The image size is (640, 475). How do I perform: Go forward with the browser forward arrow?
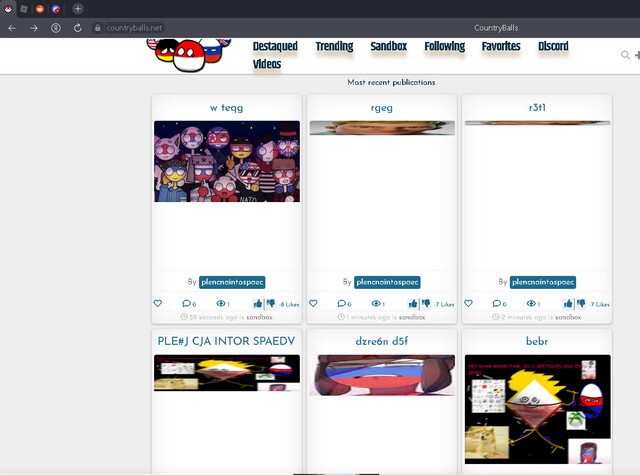34,28
